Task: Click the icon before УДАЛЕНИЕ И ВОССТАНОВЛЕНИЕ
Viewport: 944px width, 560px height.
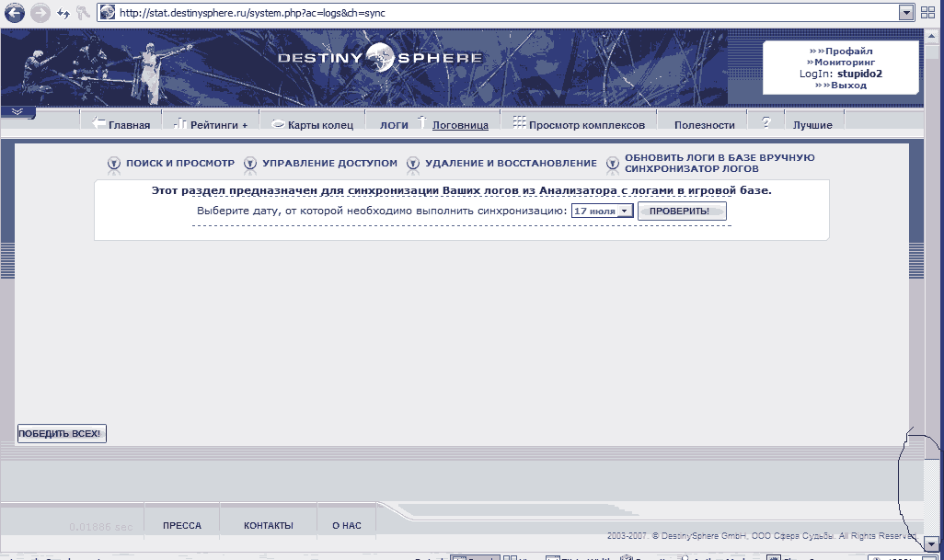Action: click(413, 164)
